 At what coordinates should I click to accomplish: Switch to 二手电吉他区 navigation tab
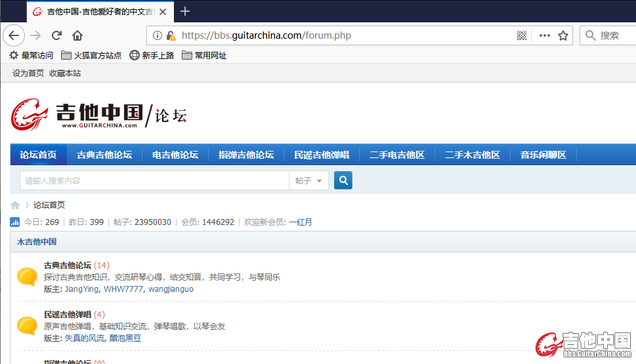397,155
